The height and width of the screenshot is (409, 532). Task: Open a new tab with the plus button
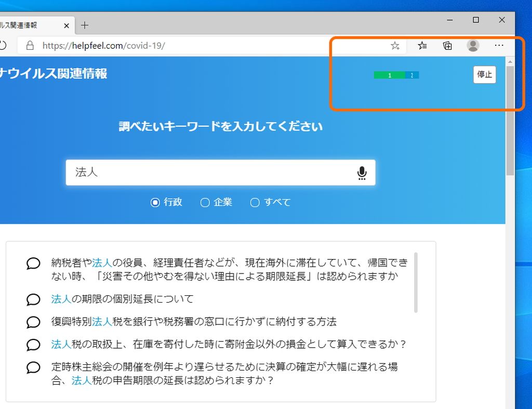tap(85, 24)
